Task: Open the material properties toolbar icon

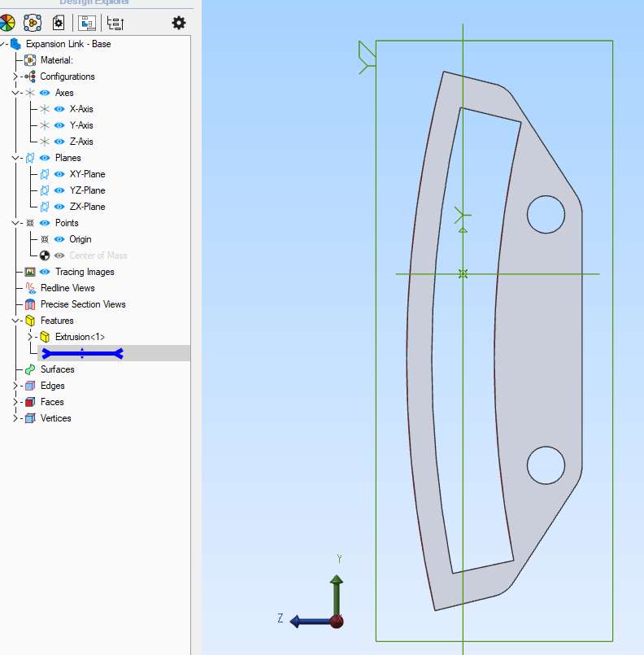Action: point(33,23)
